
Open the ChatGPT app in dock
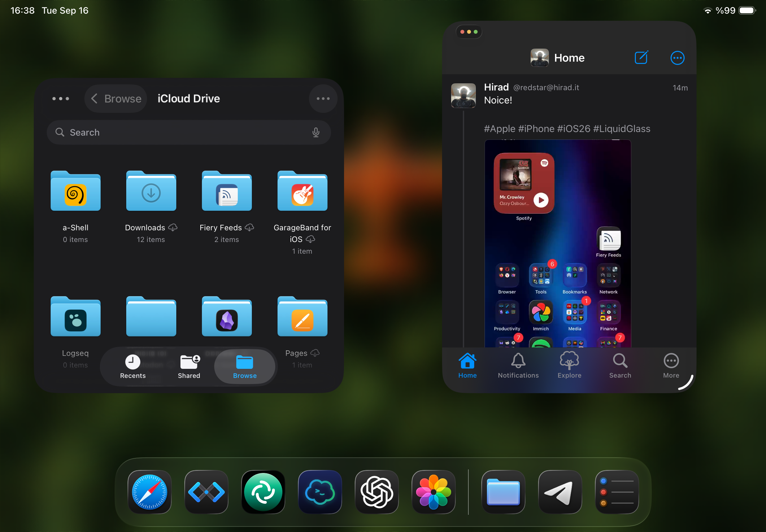[377, 492]
